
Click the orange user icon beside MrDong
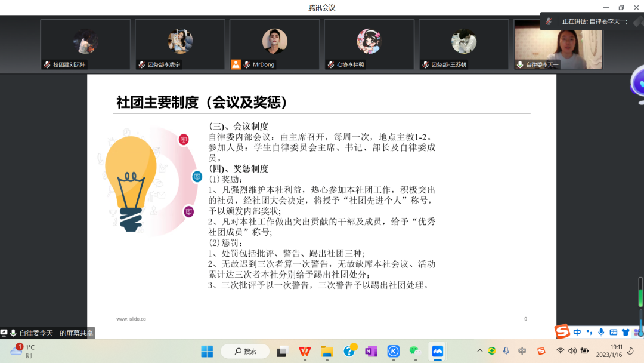[x=236, y=64]
